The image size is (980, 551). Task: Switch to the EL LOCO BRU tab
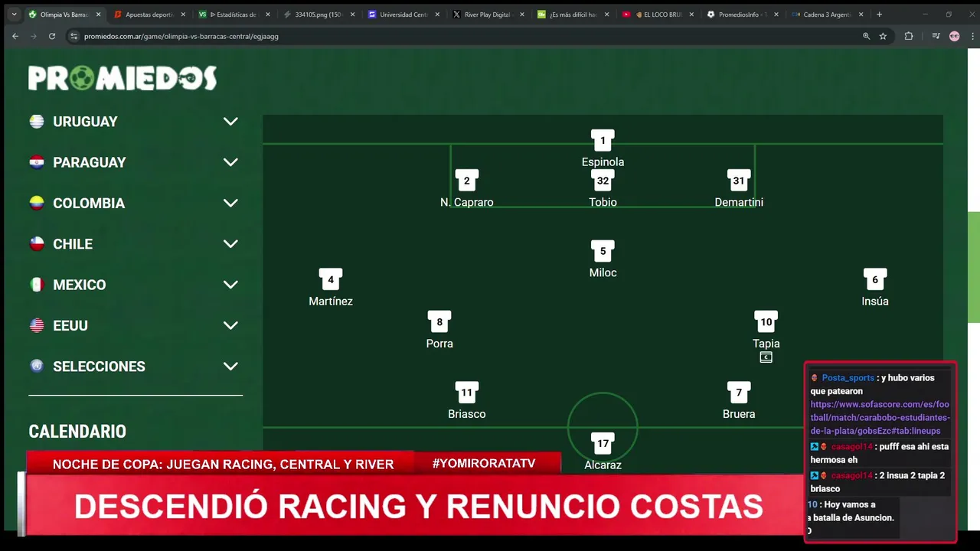point(656,15)
